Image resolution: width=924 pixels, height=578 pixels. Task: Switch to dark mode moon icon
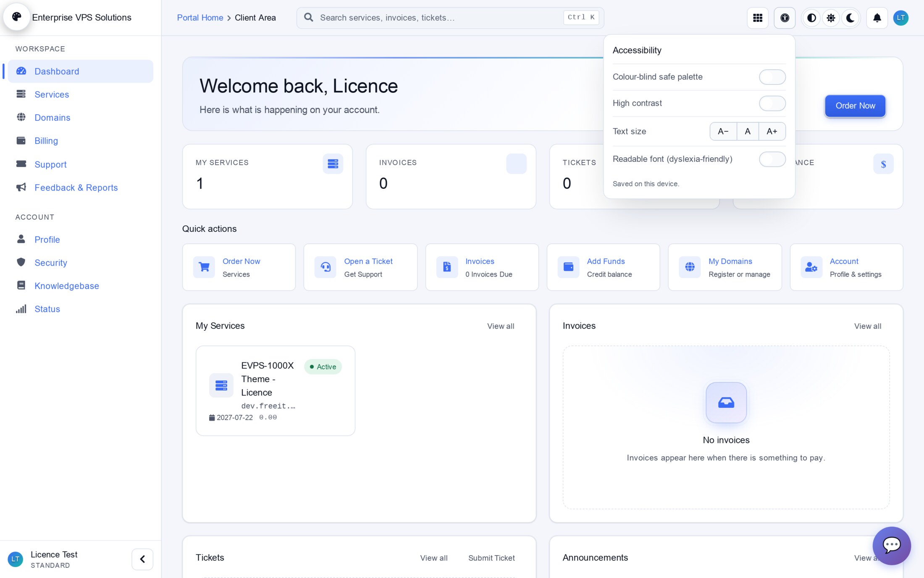(x=850, y=18)
